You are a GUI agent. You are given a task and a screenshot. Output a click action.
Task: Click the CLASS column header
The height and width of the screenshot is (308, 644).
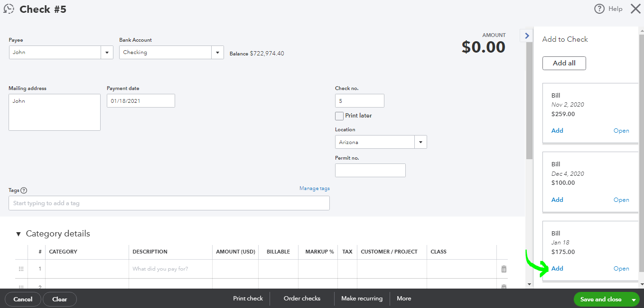pos(439,252)
